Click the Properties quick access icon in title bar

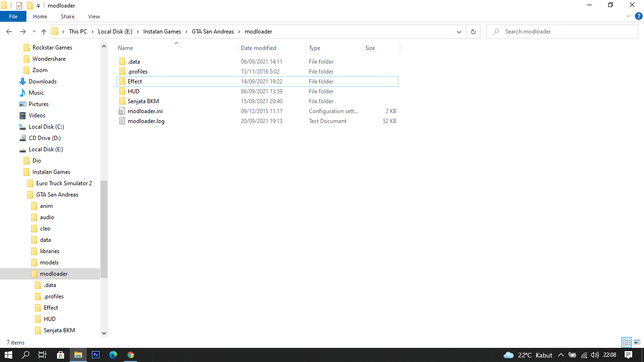pos(19,6)
